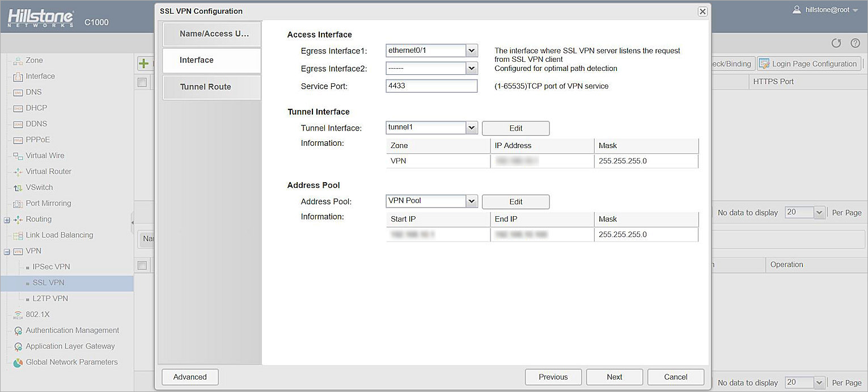Click the green plus New icon

(144, 64)
